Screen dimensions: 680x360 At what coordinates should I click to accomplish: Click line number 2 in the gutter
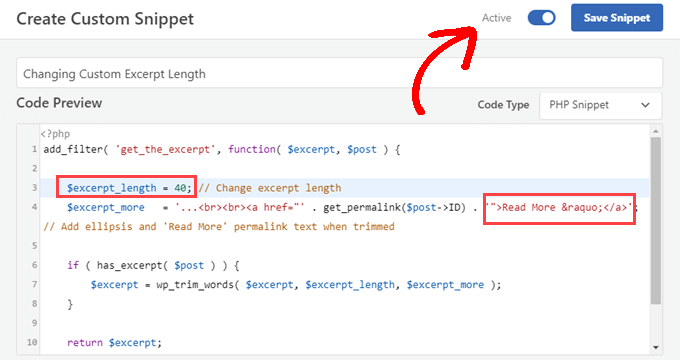[34, 168]
